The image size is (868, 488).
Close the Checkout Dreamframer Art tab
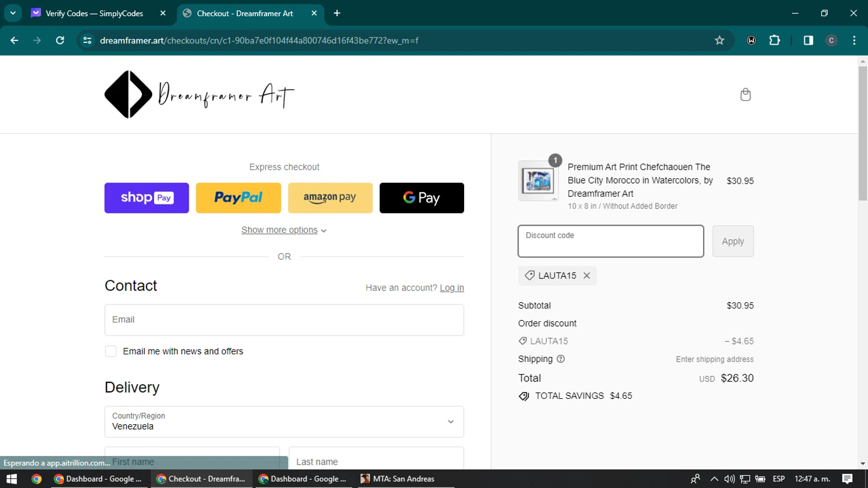314,13
